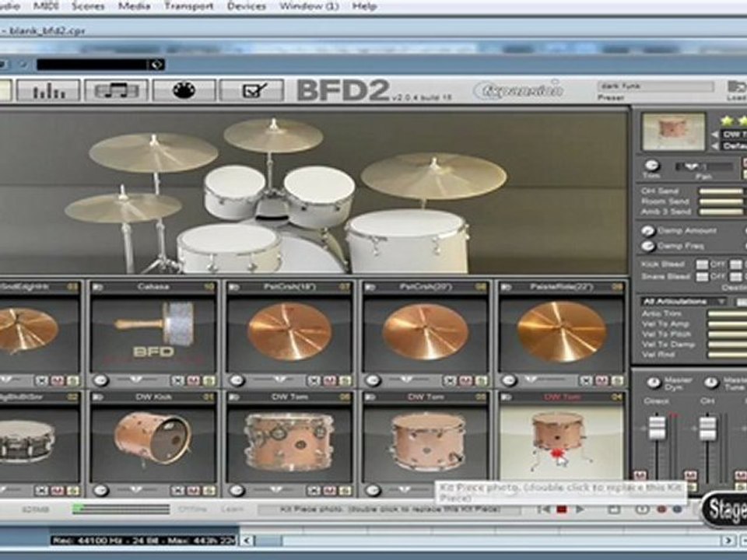Click the Damp Amount knob
Screen dimensions: 747x560
click(648, 231)
